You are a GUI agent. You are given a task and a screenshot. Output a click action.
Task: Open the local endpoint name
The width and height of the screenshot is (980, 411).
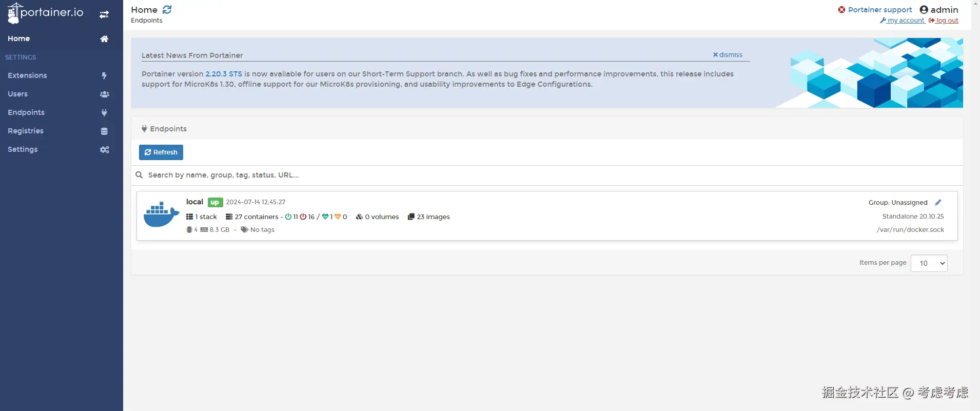pyautogui.click(x=194, y=202)
